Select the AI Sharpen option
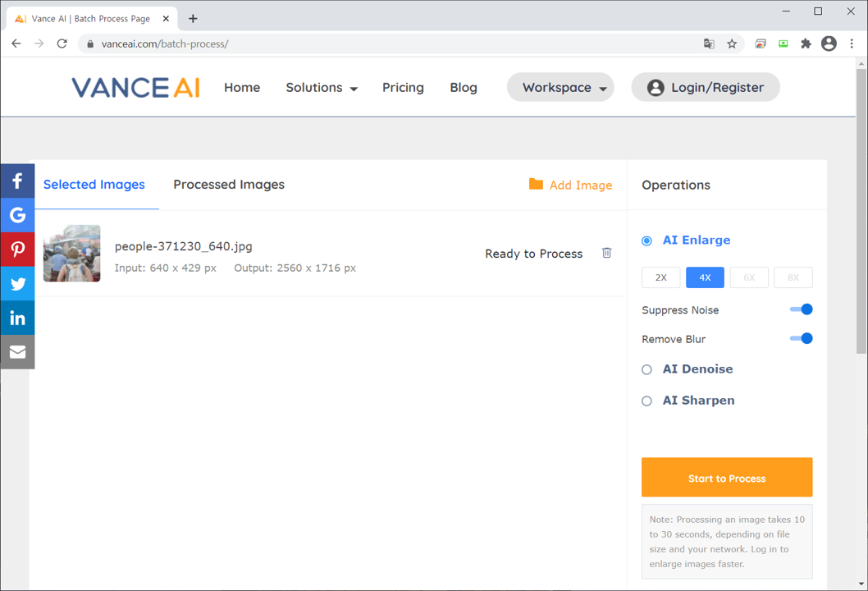The height and width of the screenshot is (591, 868). coord(646,401)
